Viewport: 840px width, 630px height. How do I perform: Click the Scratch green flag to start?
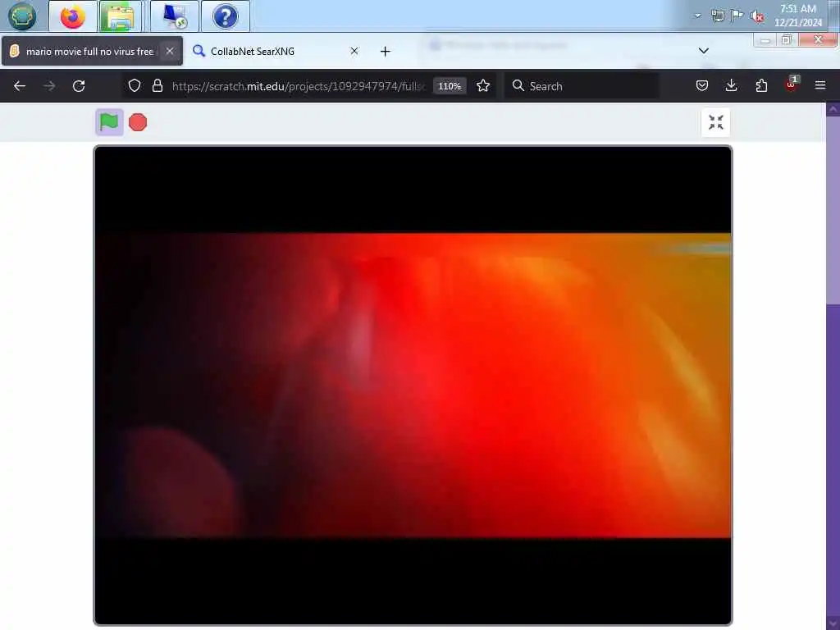point(109,122)
